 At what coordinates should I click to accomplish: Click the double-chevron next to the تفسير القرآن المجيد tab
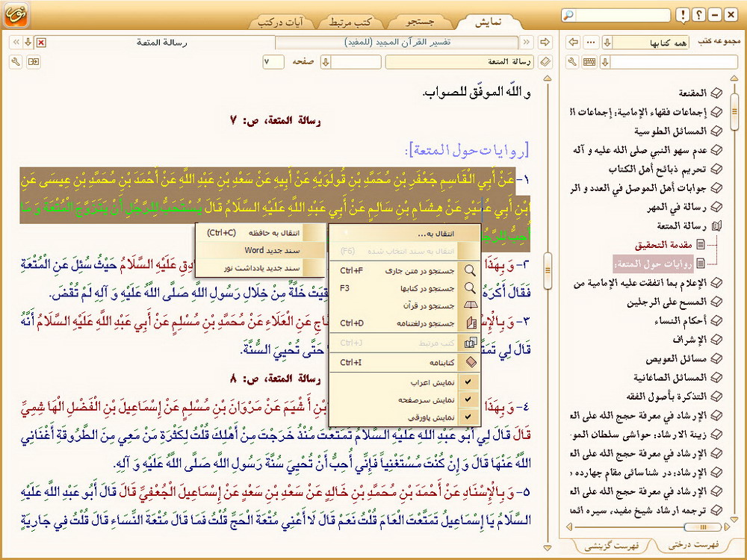tap(527, 43)
